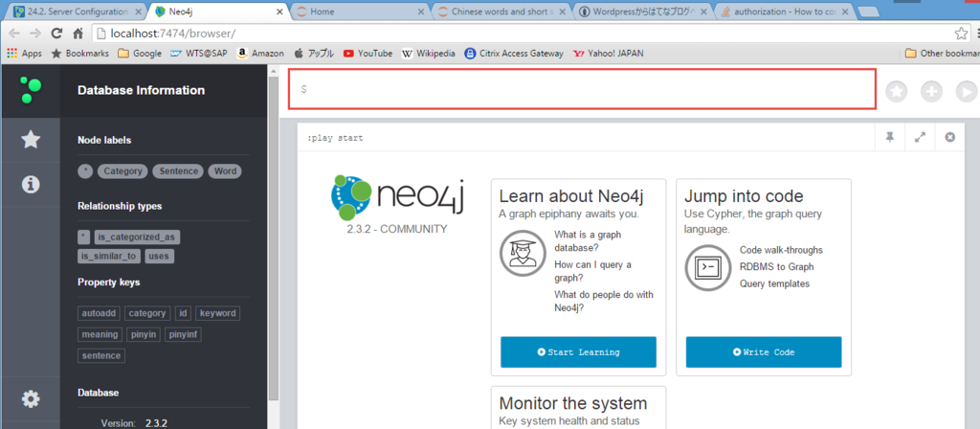Open YouTube bookmark
980x429 pixels.
pos(367,54)
